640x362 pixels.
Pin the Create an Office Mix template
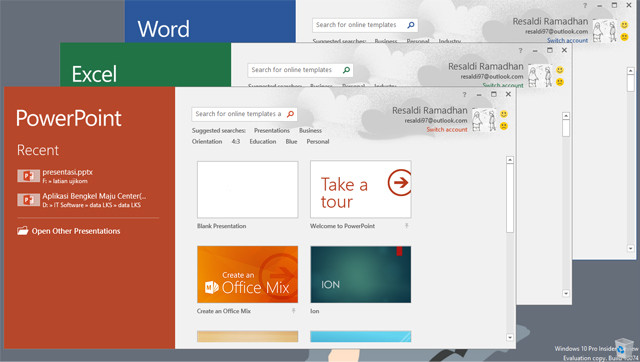click(x=293, y=311)
